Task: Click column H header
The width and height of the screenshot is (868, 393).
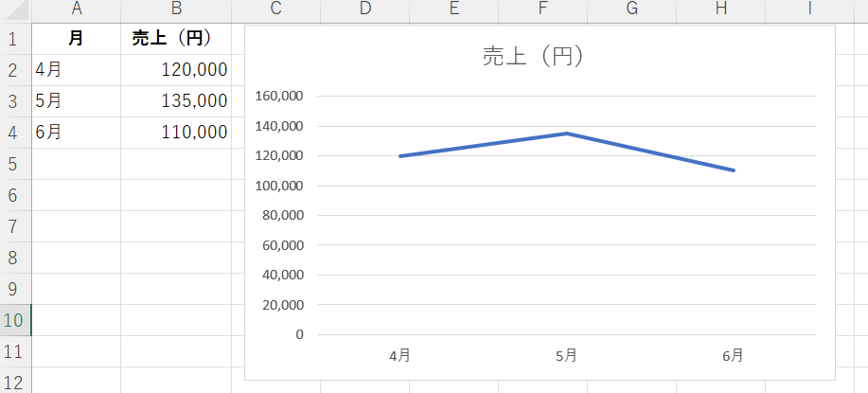Action: [721, 9]
